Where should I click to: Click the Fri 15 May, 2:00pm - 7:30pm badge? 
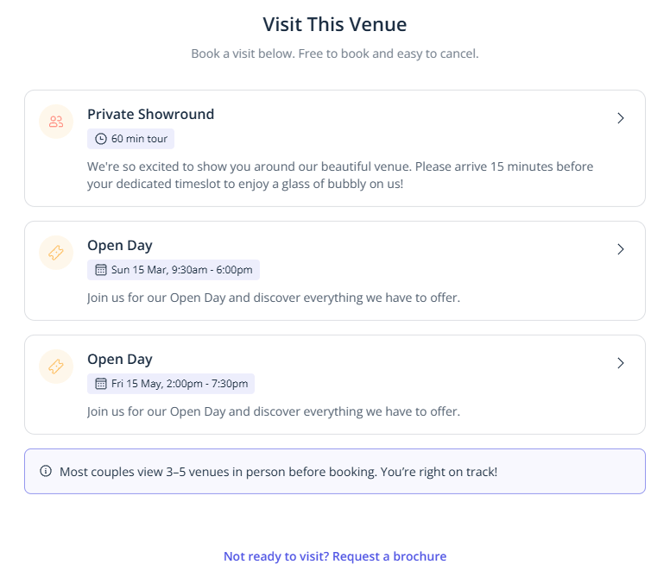pos(171,384)
